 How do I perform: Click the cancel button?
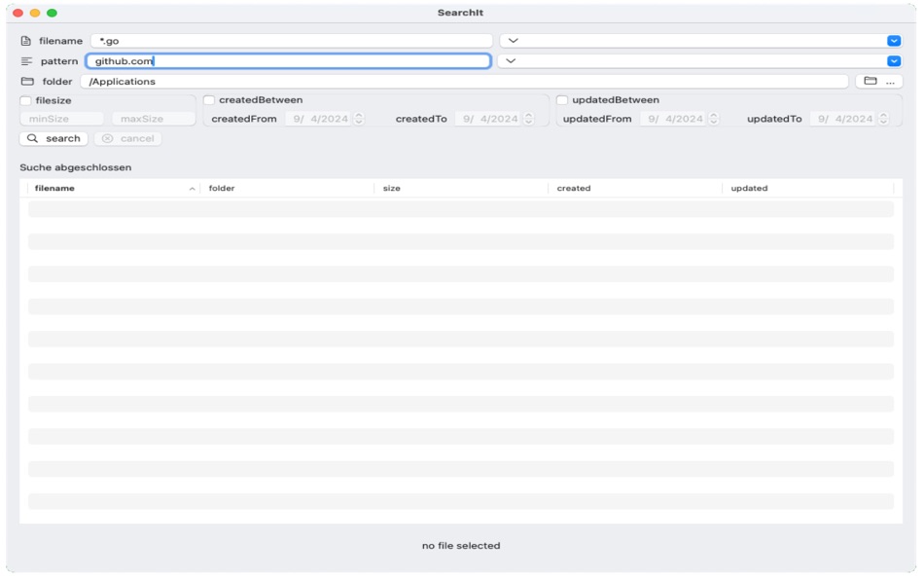[131, 137]
